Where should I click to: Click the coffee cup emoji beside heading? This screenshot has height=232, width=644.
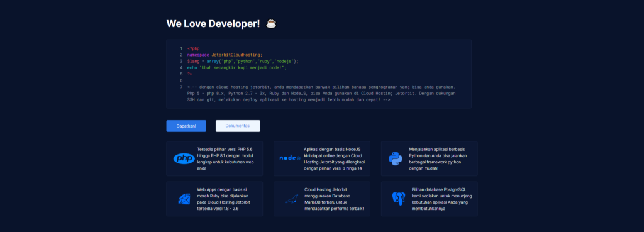(x=271, y=24)
